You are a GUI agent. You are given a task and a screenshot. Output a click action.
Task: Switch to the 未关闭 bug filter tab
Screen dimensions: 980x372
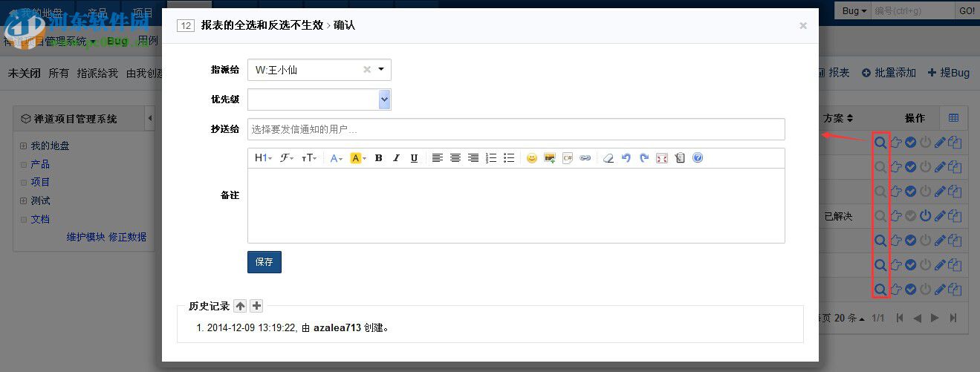(24, 73)
